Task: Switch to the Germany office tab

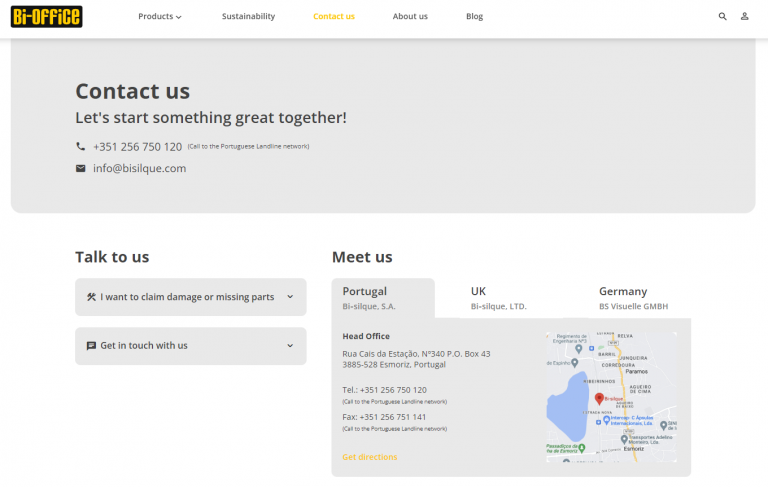Action: 632,297
